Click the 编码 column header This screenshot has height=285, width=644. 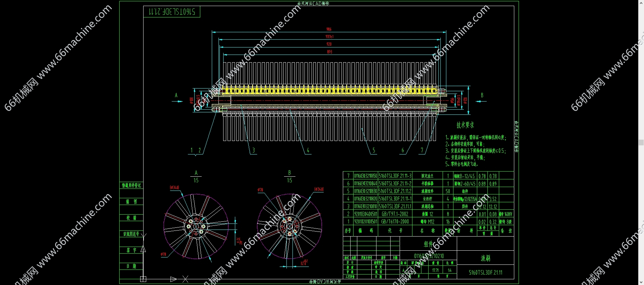click(366, 231)
